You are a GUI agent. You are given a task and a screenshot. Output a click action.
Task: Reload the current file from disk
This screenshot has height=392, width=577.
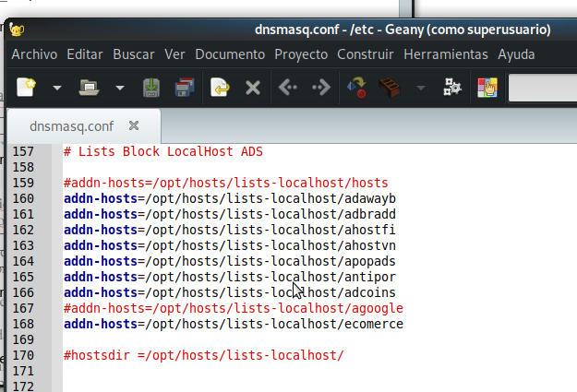pos(220,88)
